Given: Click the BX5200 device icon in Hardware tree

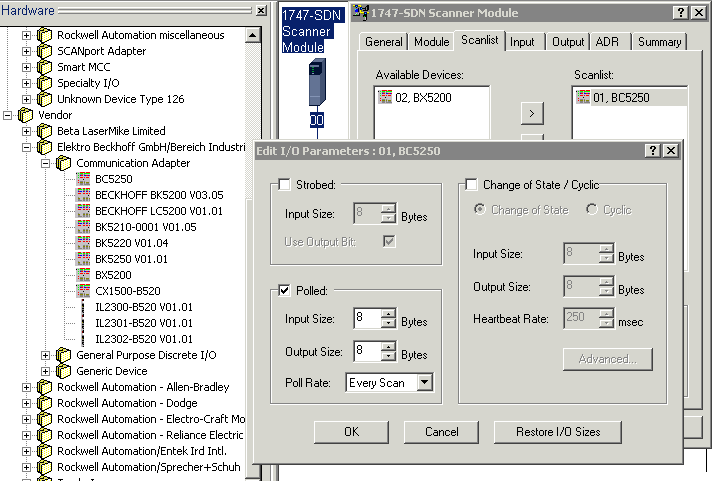Looking at the screenshot, I should coord(83,275).
